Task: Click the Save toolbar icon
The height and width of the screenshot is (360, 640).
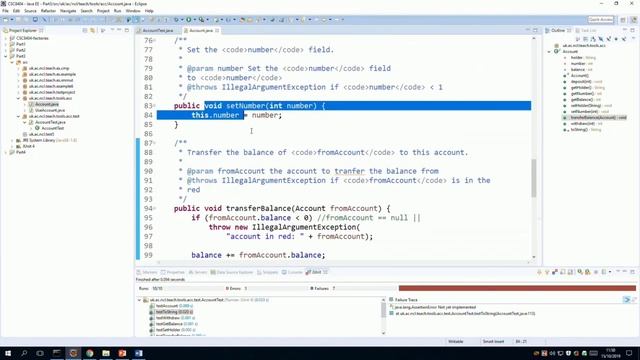Action: pyautogui.click(x=19, y=20)
